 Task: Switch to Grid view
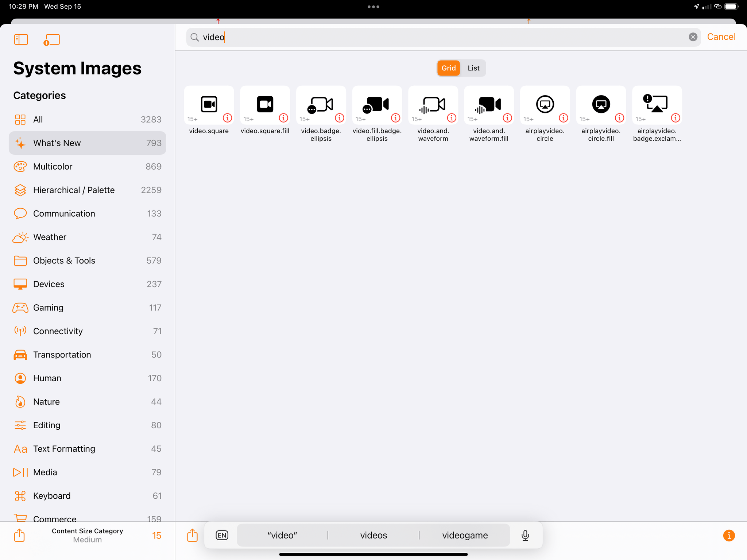448,67
